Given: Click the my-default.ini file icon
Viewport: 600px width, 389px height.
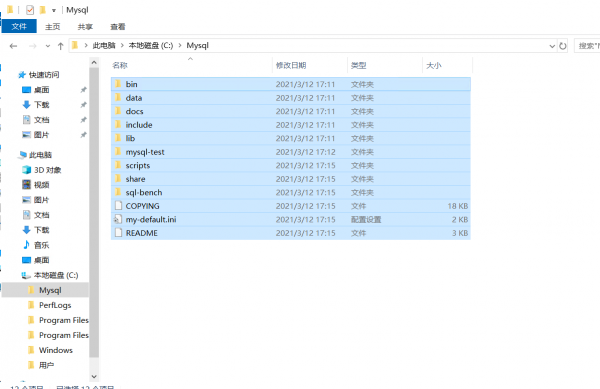Looking at the screenshot, I should (x=118, y=220).
